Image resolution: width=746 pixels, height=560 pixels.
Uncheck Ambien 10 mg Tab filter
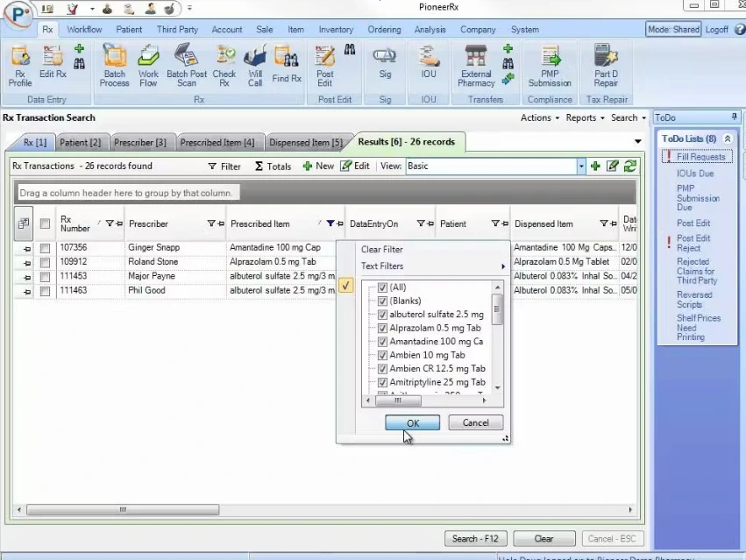382,355
